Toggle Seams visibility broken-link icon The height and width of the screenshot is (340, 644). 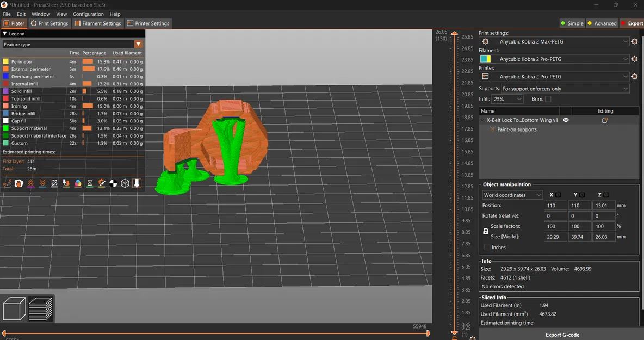(54, 183)
